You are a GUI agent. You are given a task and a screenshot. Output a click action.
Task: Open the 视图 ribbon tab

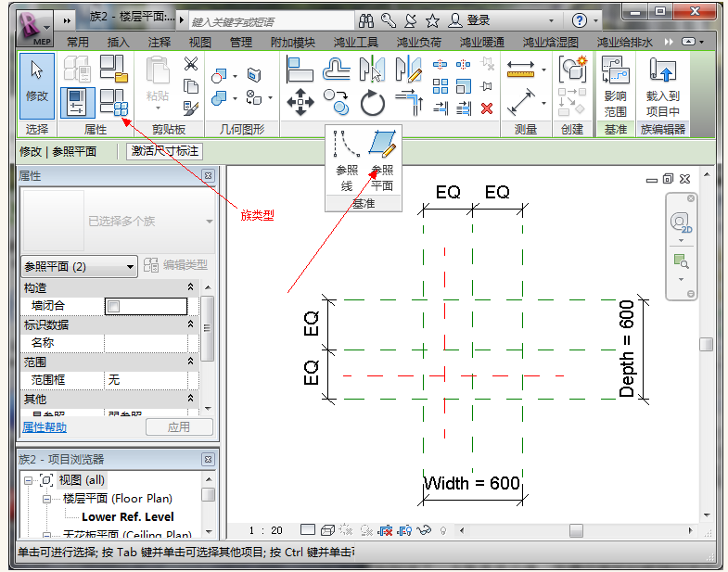point(199,42)
